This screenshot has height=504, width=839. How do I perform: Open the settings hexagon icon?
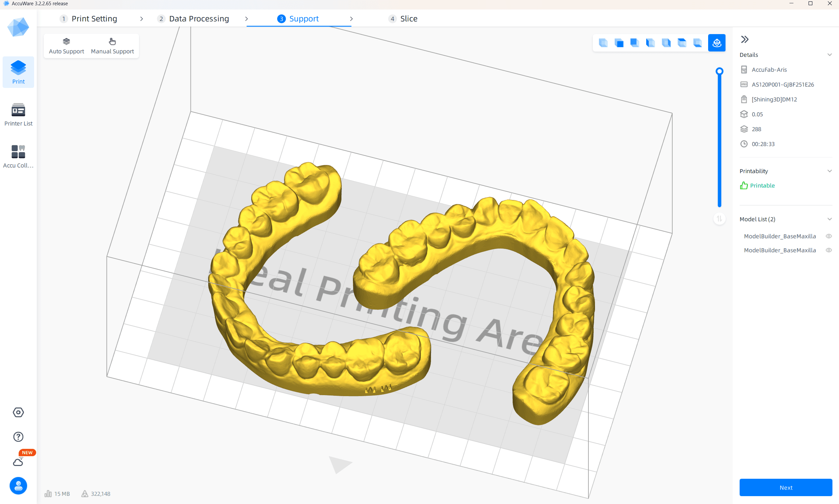pos(18,412)
